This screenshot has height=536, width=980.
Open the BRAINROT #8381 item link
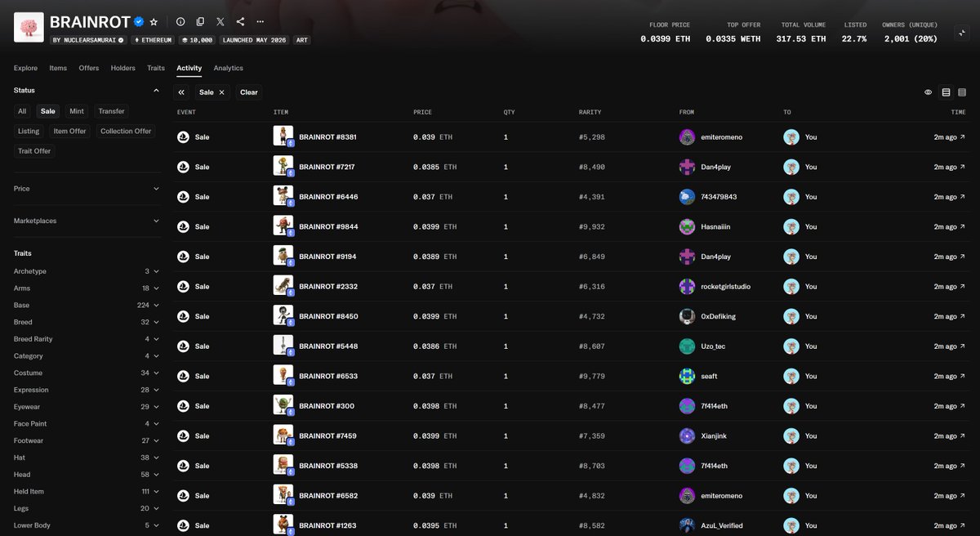[x=327, y=137]
